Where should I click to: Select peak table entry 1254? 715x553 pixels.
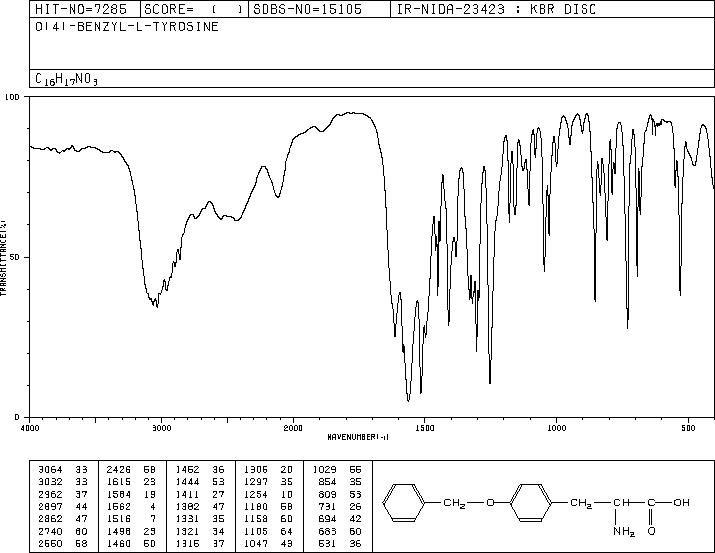point(256,494)
